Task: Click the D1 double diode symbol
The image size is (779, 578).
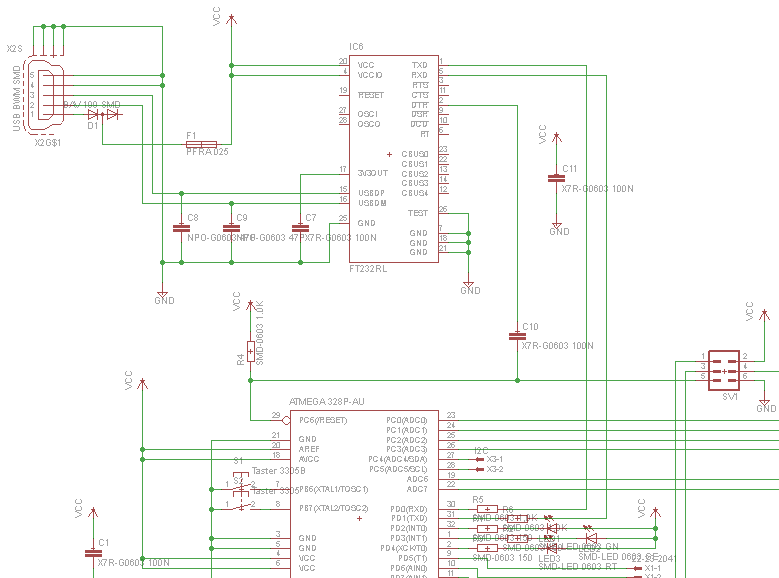Action: tap(103, 115)
